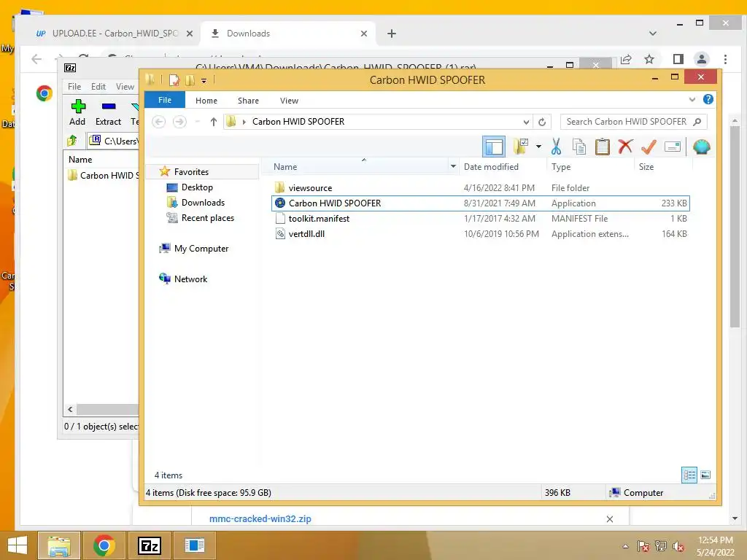Click the Add button in 7-Zip
Screen dimensions: 747x560
coord(77,112)
